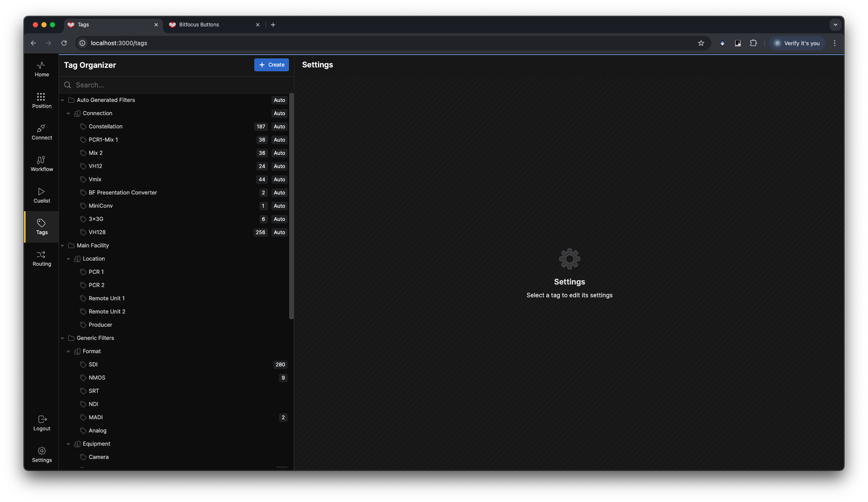Go back in browser history
868x502 pixels.
pyautogui.click(x=33, y=43)
